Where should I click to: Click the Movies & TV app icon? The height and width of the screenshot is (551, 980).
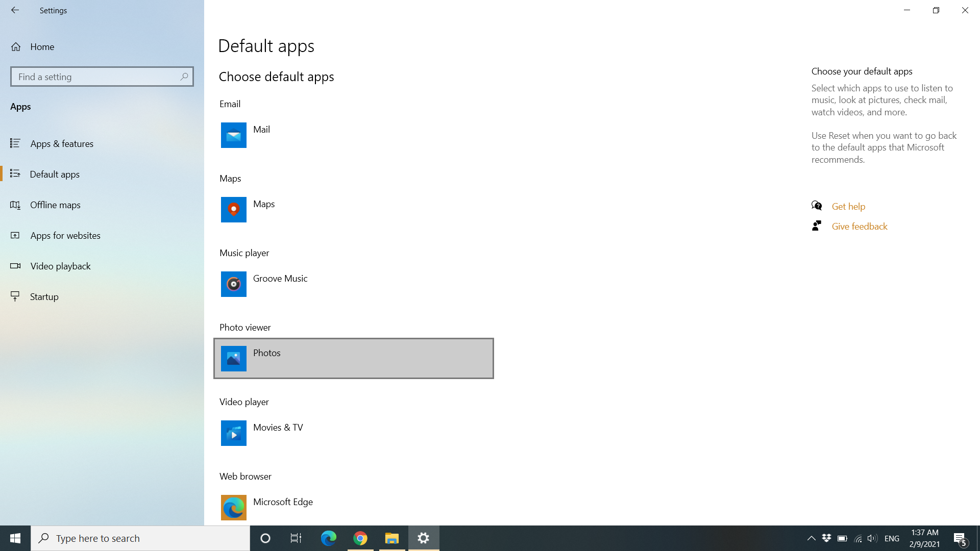point(234,433)
